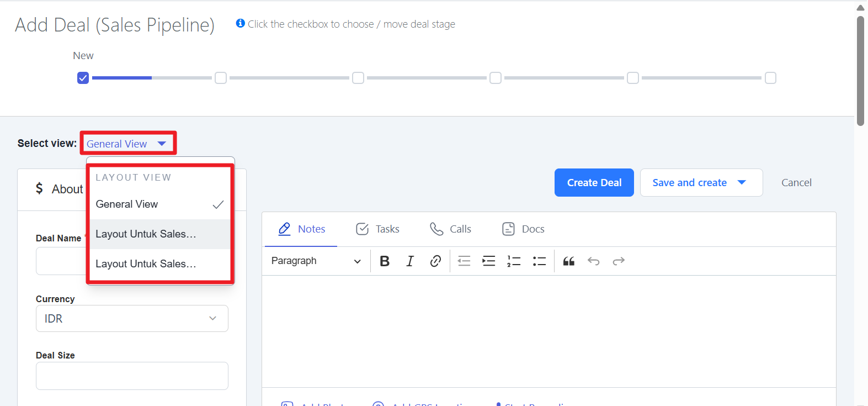Add a block quote
Image resolution: width=868 pixels, height=406 pixels.
pos(569,261)
